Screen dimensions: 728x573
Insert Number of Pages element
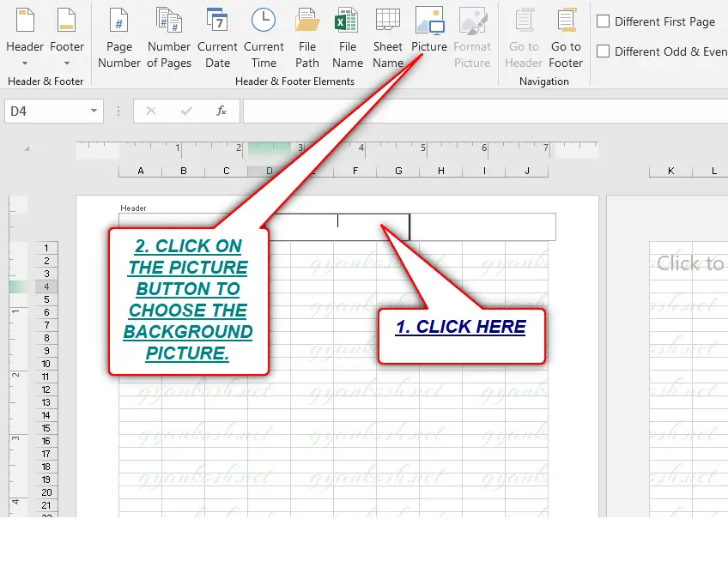(x=169, y=37)
